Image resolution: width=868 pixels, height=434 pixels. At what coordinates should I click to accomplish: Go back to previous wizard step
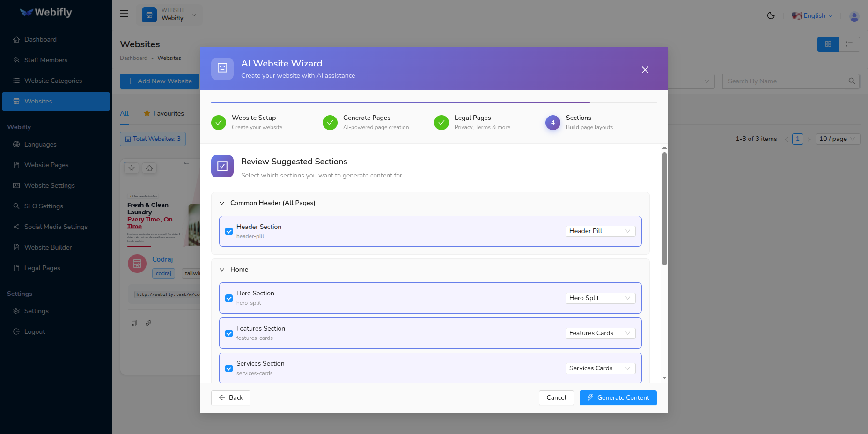231,398
